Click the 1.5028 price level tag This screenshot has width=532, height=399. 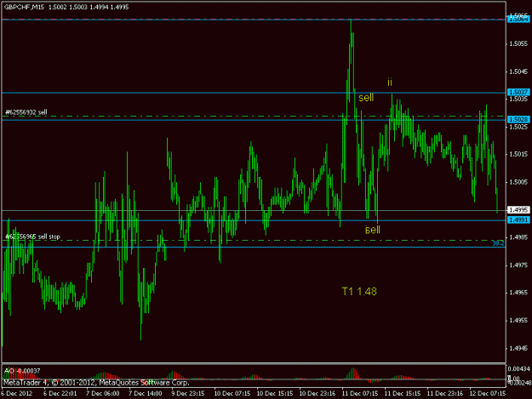(x=518, y=119)
